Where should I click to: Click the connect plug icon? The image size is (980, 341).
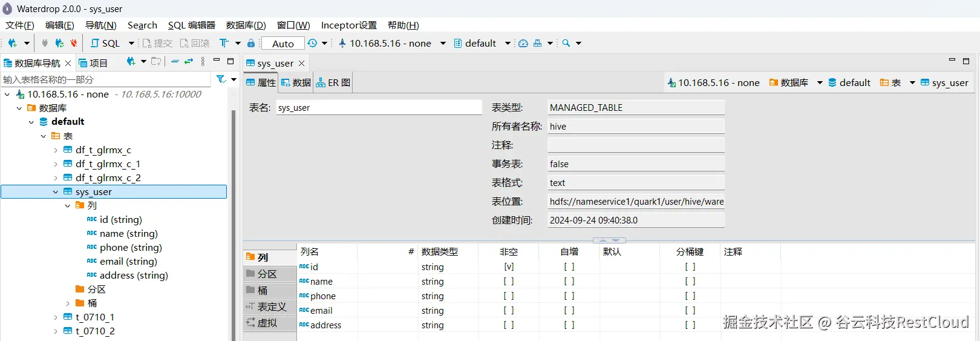point(45,43)
